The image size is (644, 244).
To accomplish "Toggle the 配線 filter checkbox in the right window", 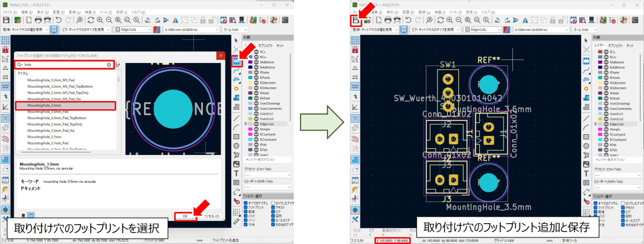I will (597, 211).
